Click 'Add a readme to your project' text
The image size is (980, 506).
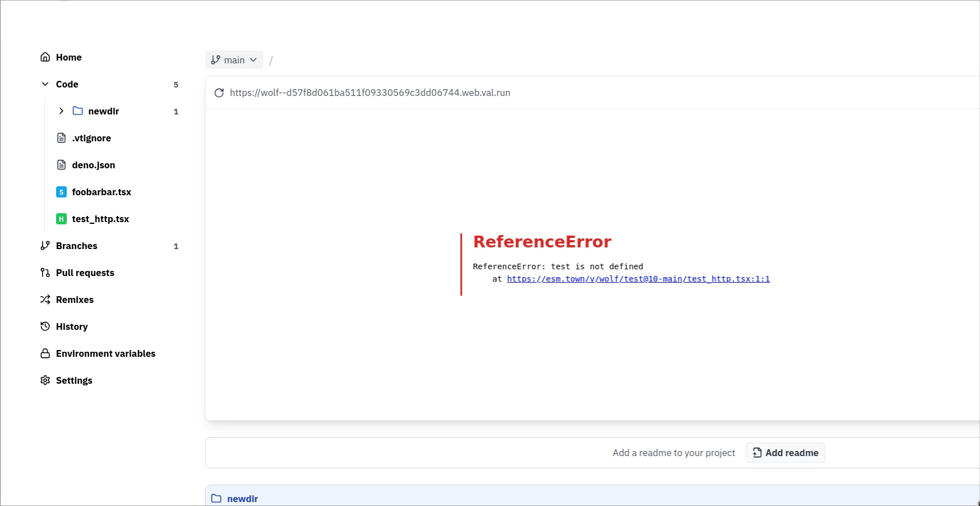(x=674, y=453)
